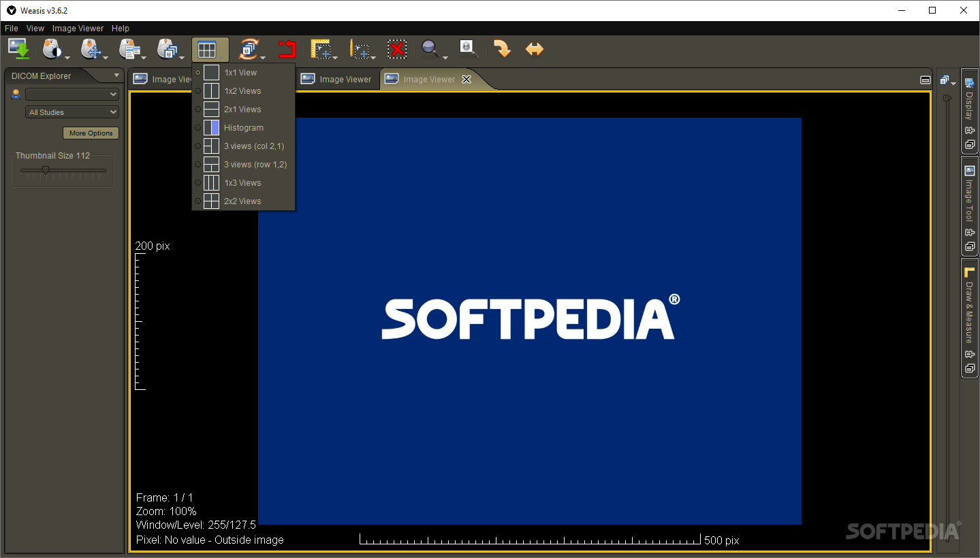Pin the Image Tool side panel

pos(970,233)
